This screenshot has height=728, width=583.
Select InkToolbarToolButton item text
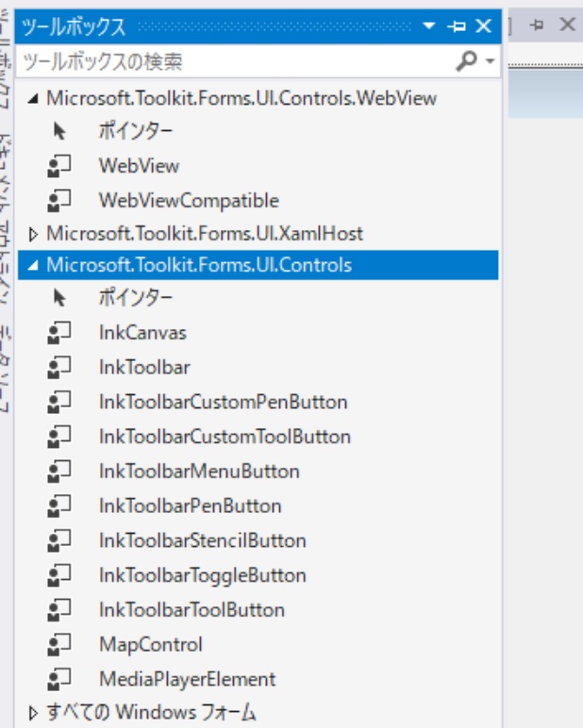(192, 610)
